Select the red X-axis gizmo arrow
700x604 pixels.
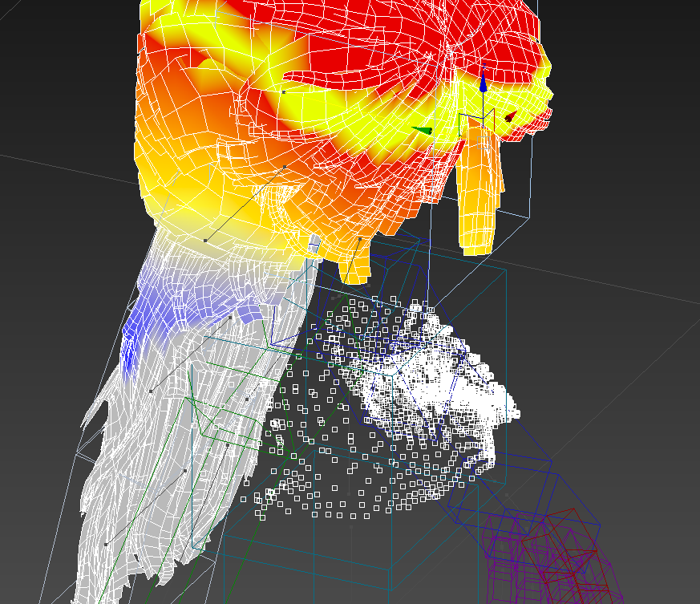click(511, 116)
